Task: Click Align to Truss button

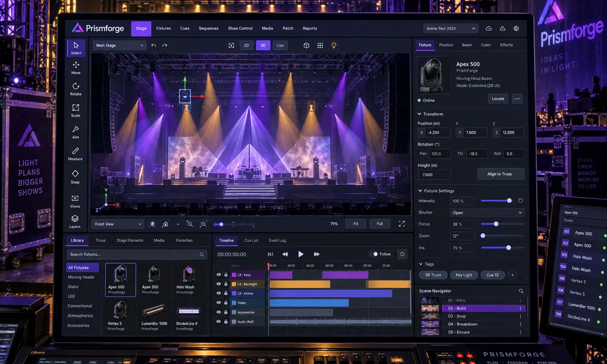Action: [x=501, y=174]
